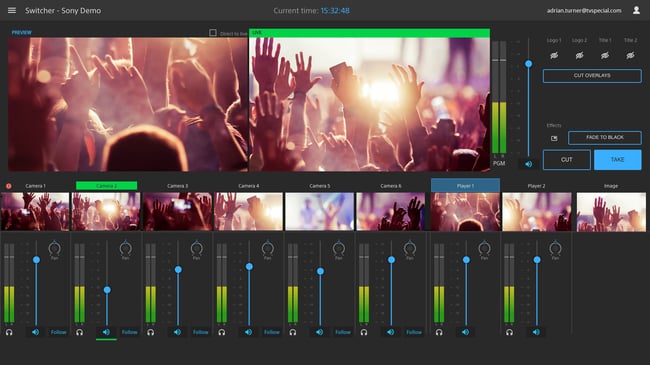The height and width of the screenshot is (365, 650).
Task: Toggle Follow on Camera 1 audio
Action: (58, 332)
